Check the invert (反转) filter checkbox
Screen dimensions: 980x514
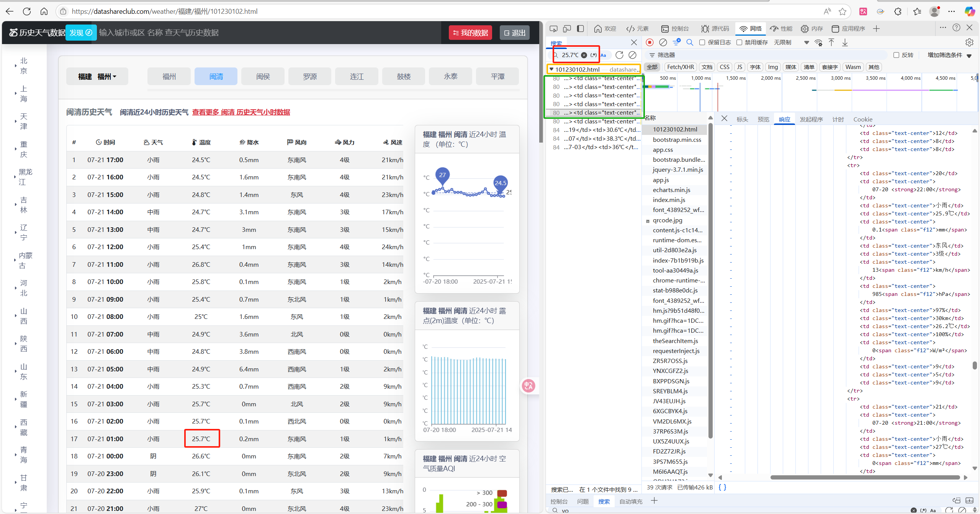point(896,55)
